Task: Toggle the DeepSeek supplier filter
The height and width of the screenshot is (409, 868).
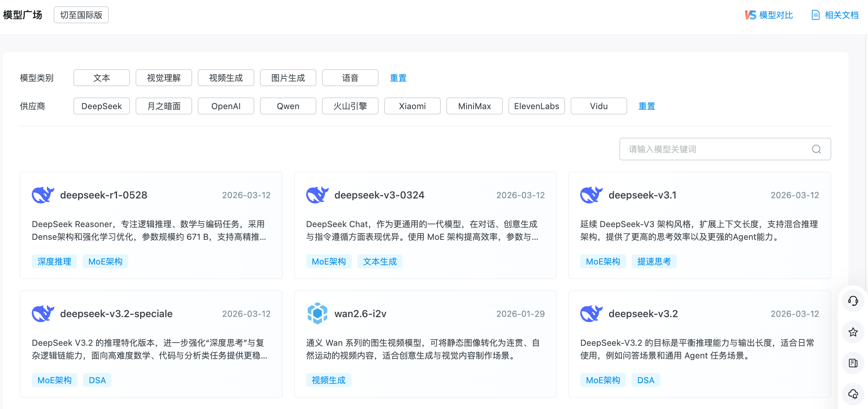Action: 101,106
